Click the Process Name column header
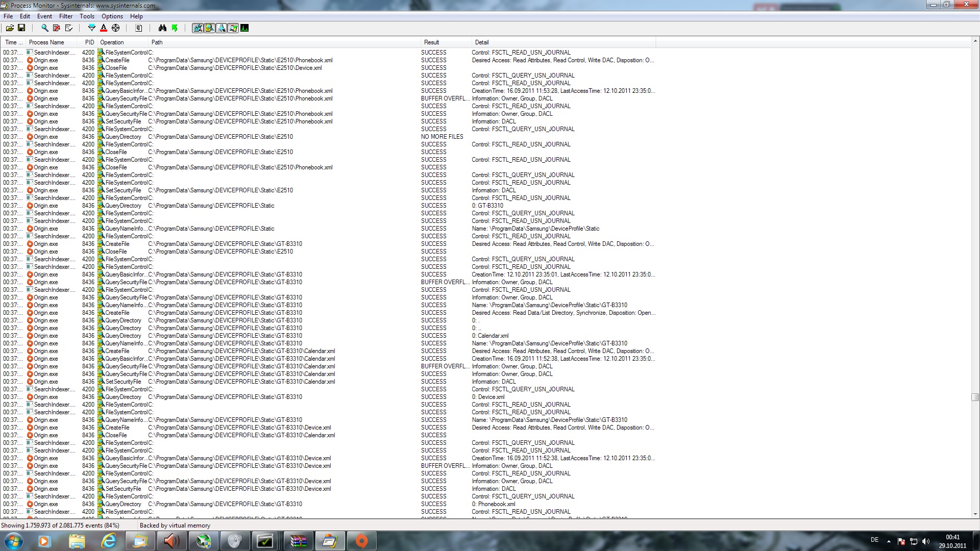 51,42
